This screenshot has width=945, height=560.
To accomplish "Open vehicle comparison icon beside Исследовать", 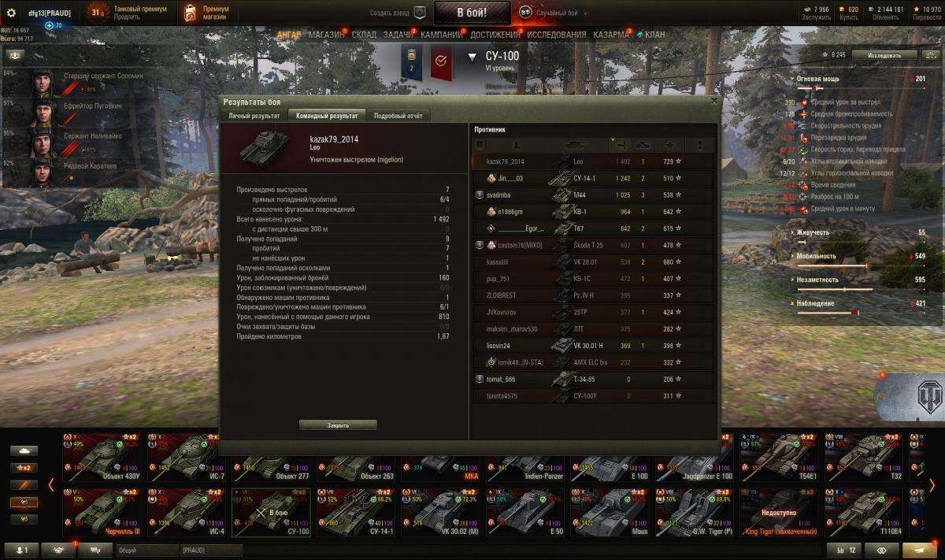I will pos(932,55).
